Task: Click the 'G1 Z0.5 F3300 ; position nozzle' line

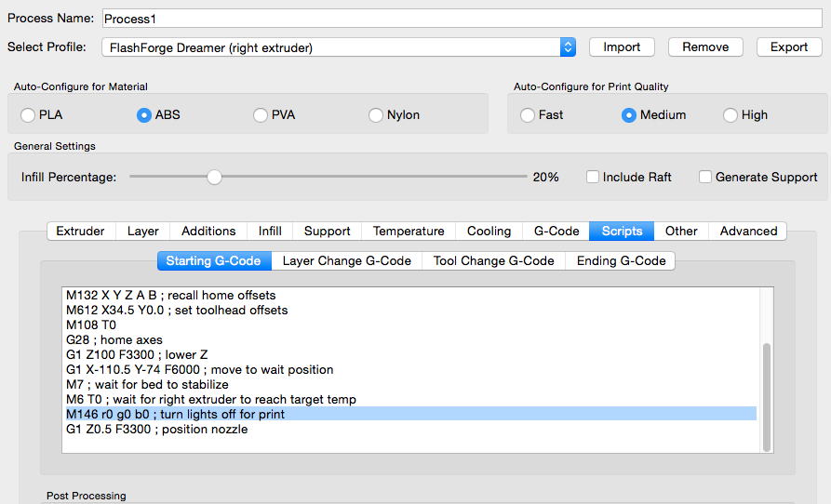Action: click(x=156, y=429)
